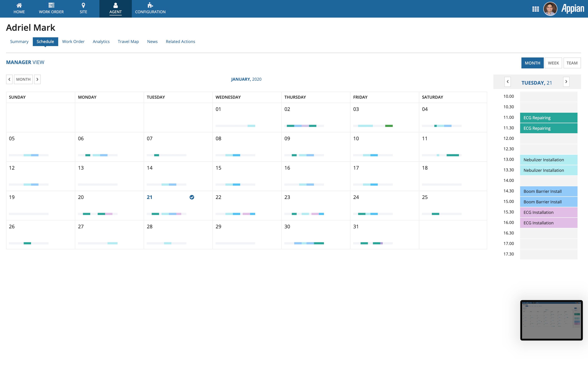Click day 23 schedule progress bar

(304, 214)
